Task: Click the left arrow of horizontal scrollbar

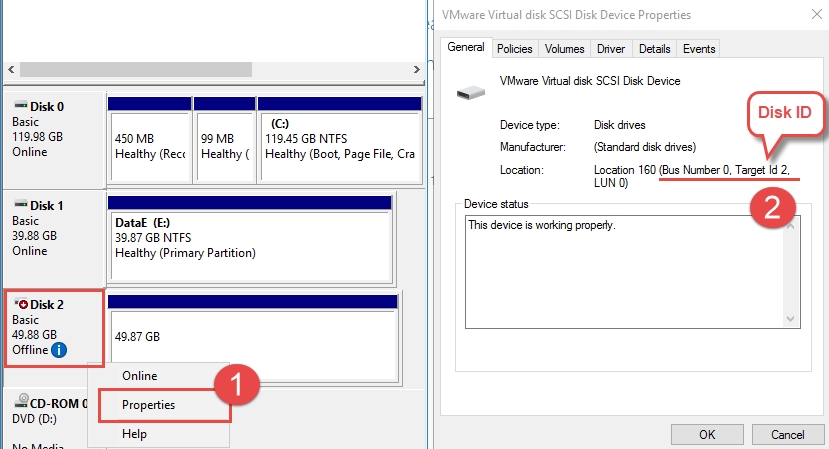Action: [11, 70]
